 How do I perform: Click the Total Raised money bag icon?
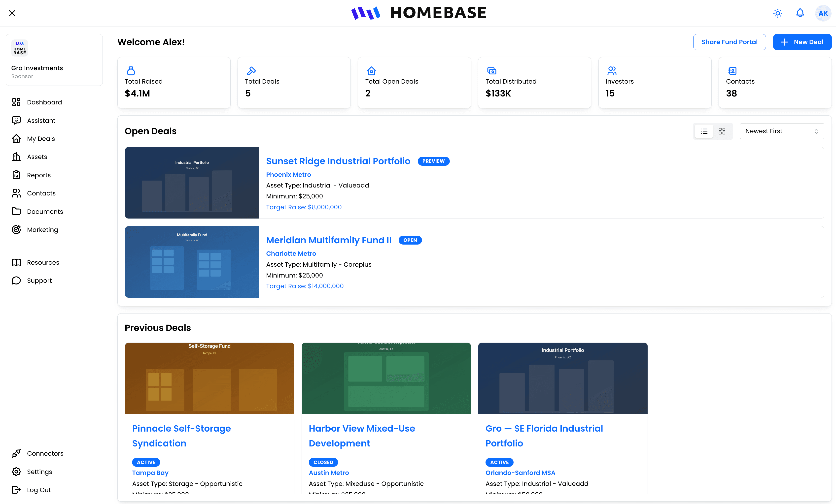(x=131, y=70)
